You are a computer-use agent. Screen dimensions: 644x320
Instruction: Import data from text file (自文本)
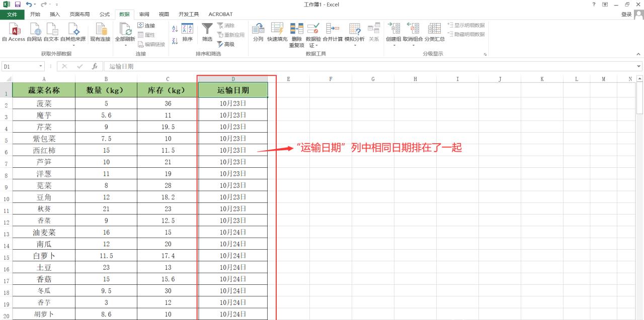click(x=51, y=33)
